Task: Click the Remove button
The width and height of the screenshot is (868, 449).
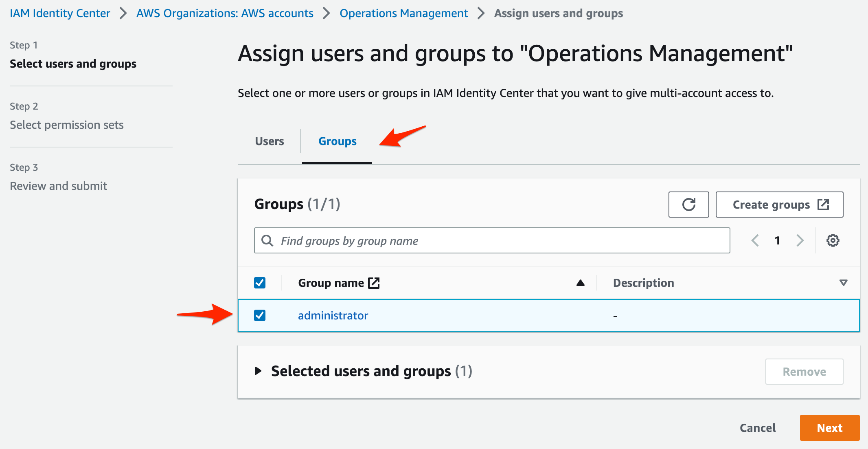Action: 804,372
